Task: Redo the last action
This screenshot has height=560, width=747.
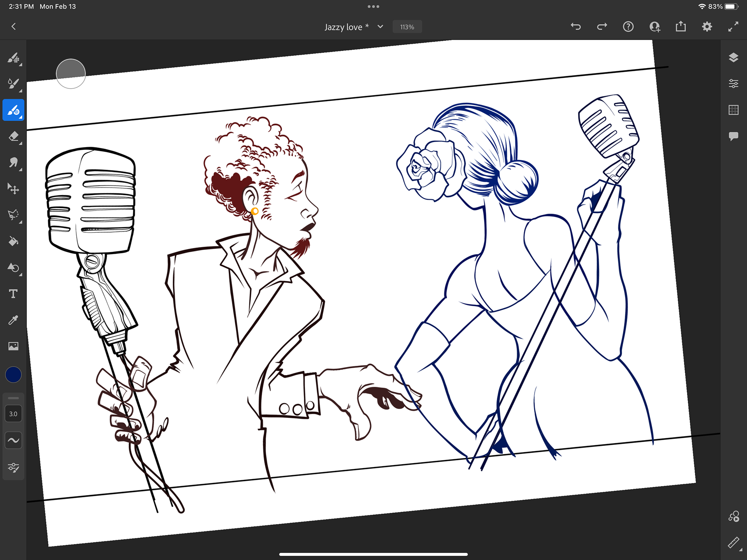Action: coord(602,26)
